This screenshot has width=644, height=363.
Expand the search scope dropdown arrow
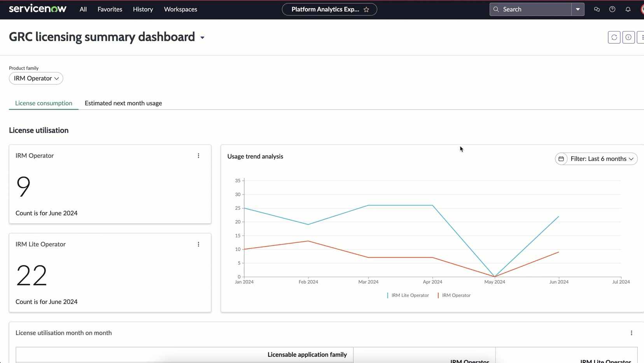578,9
